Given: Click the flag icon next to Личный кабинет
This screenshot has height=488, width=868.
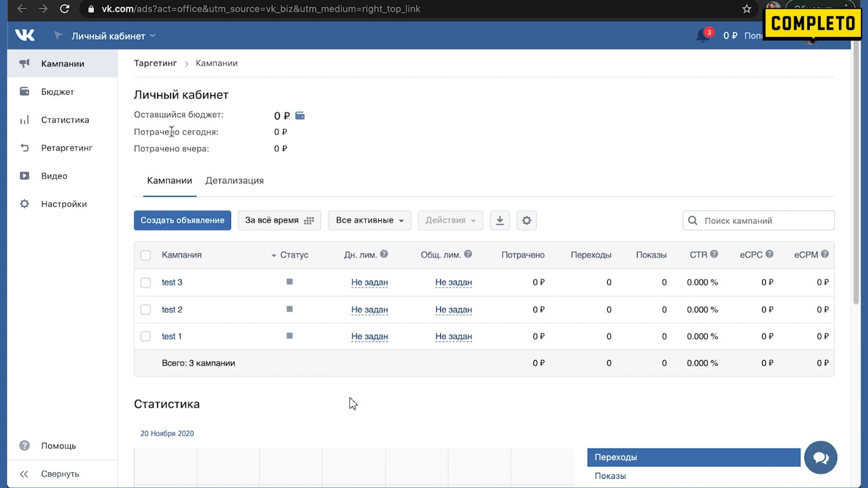Looking at the screenshot, I should (x=58, y=35).
